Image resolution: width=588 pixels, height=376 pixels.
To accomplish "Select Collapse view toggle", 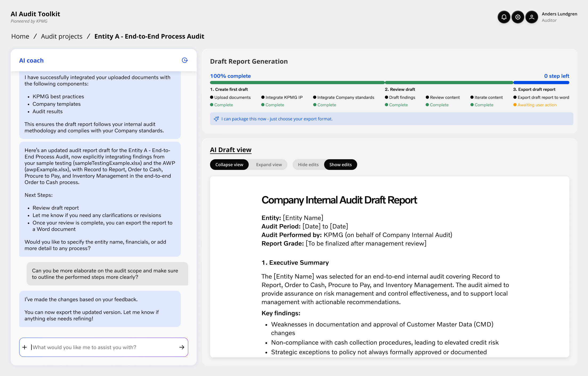I will click(x=229, y=165).
